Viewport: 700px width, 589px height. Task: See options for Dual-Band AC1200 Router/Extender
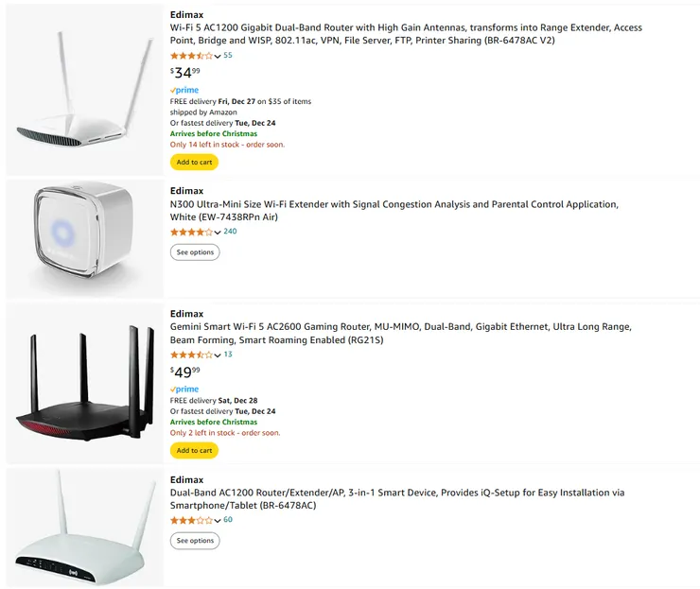click(195, 541)
